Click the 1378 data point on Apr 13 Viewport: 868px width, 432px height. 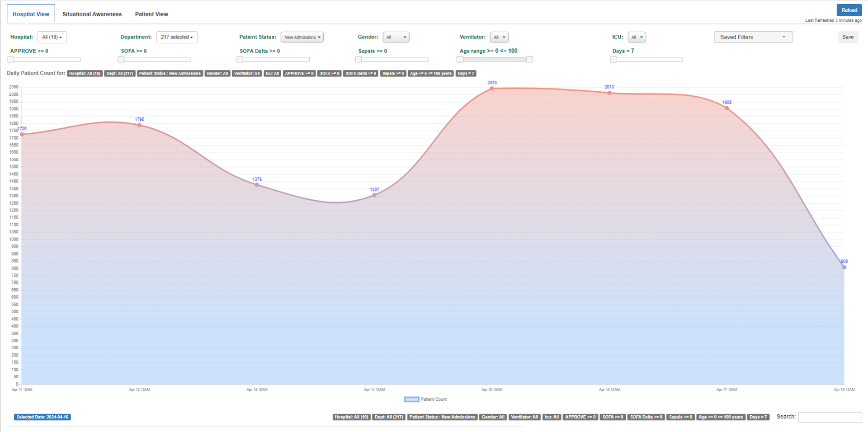[x=257, y=185]
